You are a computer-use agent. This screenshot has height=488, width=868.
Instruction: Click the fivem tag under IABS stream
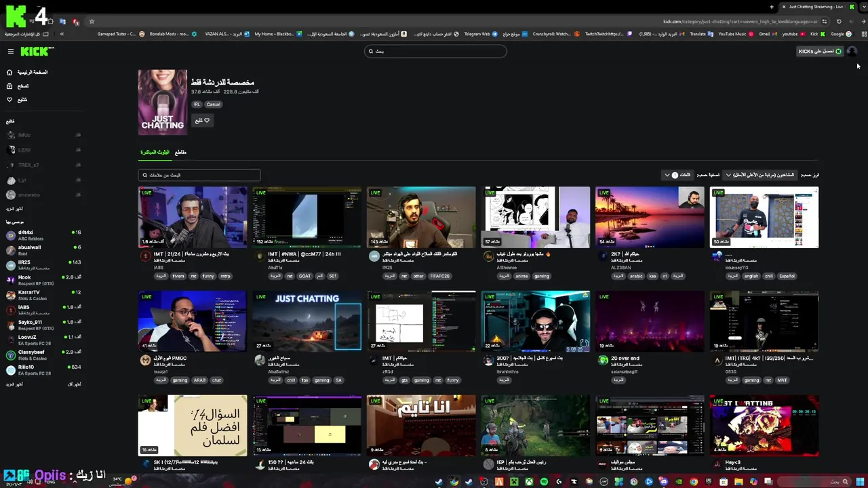pos(178,277)
